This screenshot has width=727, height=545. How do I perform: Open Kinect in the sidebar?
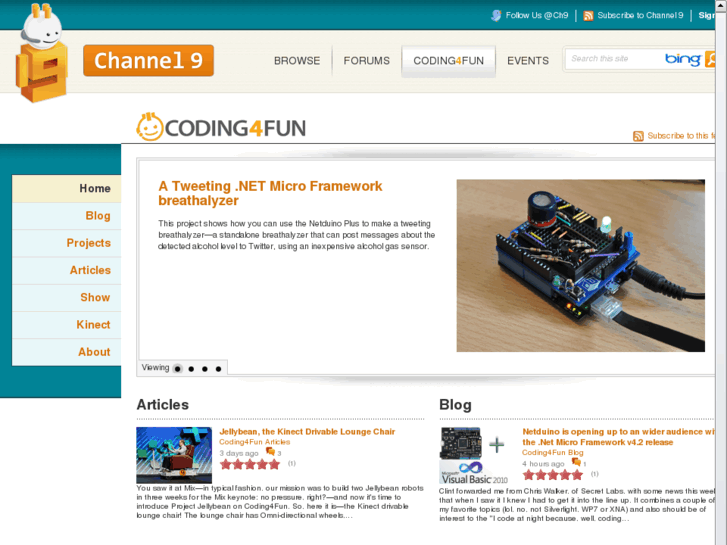point(67,325)
